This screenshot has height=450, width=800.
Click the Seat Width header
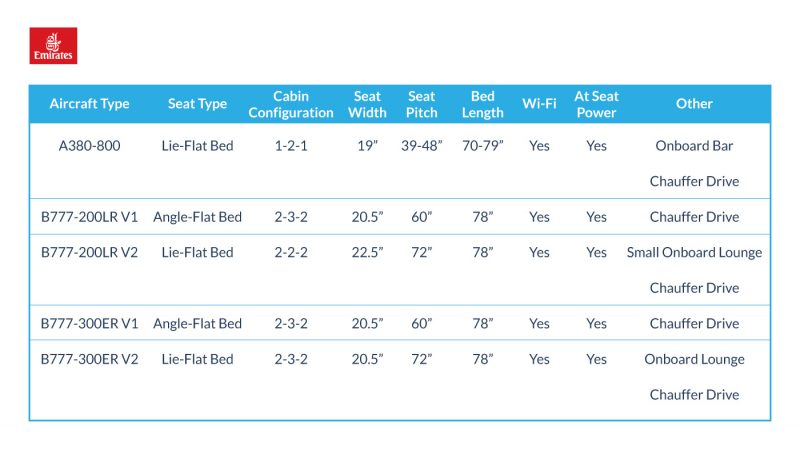click(x=367, y=104)
